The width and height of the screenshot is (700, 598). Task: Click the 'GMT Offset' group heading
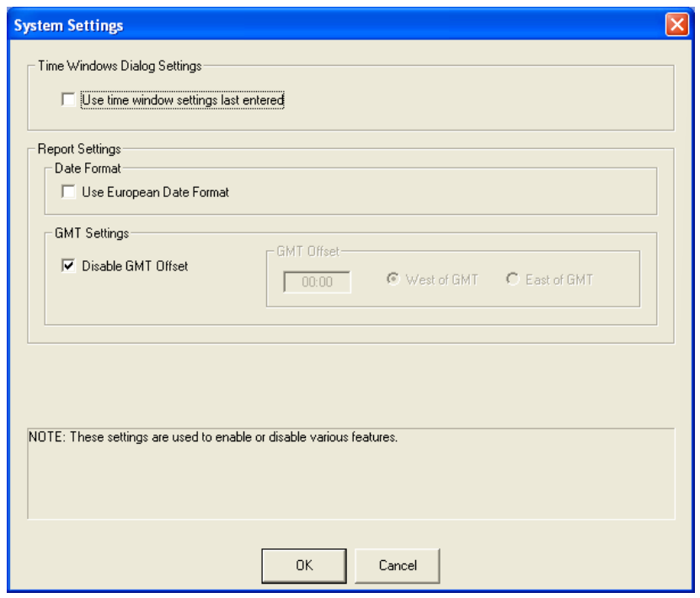tap(308, 250)
